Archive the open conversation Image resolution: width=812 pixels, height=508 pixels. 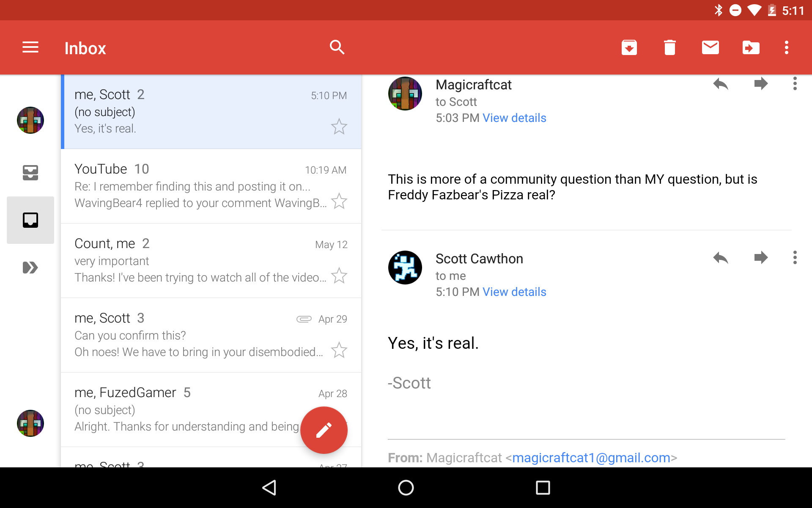(x=629, y=47)
